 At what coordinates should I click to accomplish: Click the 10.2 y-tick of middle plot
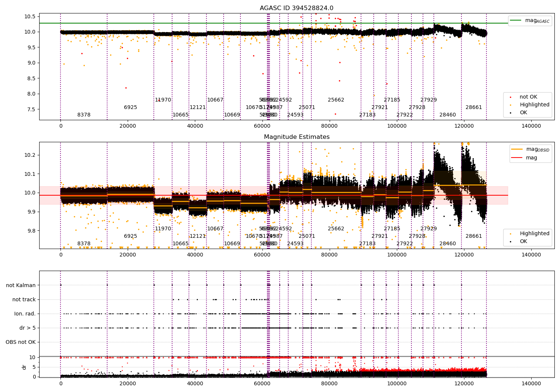pos(30,155)
